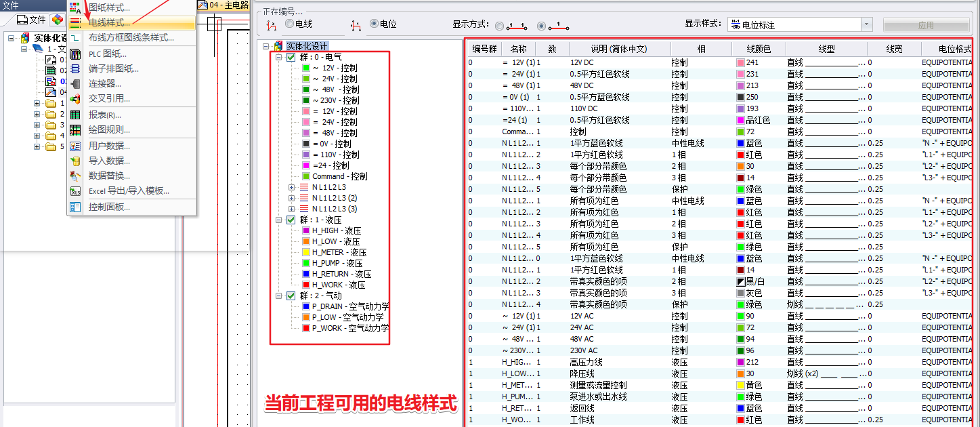This screenshot has height=427, width=980.
Task: Expand the N L1 L2 L3 (2) node
Action: click(292, 198)
